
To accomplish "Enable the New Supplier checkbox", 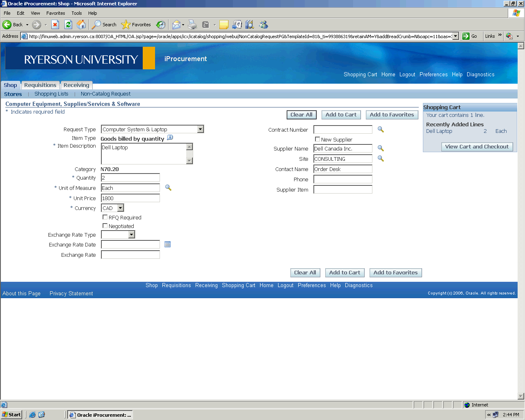I will pyautogui.click(x=317, y=139).
